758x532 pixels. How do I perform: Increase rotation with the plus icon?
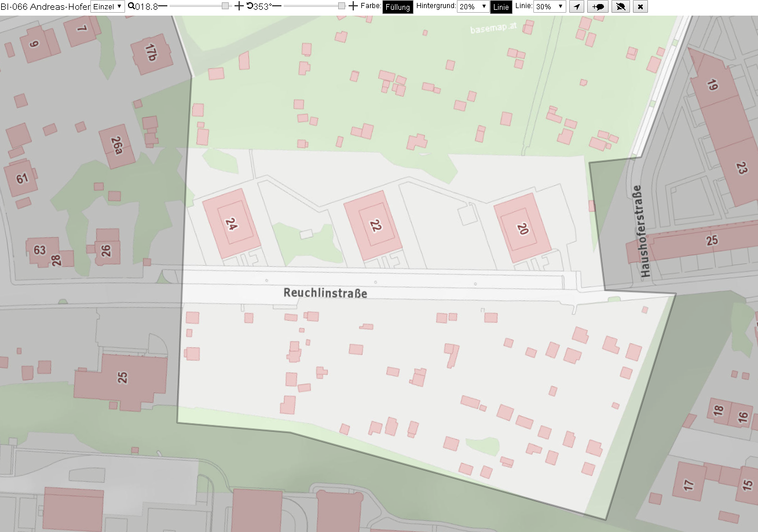353,6
